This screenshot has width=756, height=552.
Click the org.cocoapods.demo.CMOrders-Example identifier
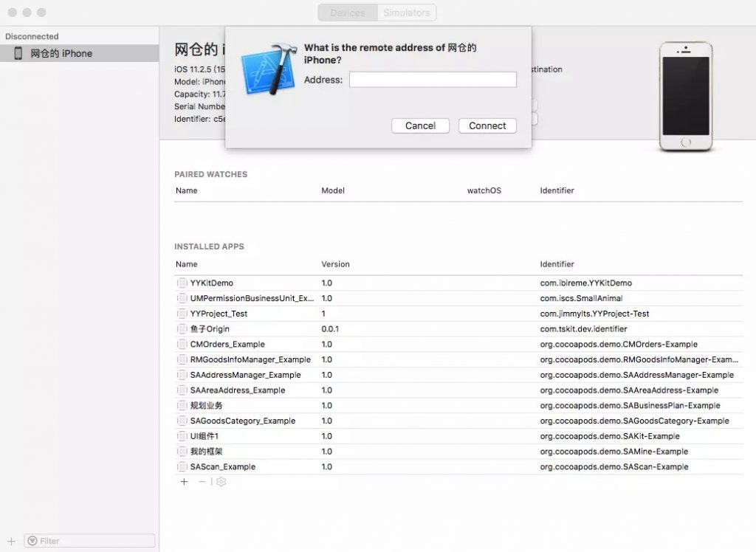coord(619,344)
